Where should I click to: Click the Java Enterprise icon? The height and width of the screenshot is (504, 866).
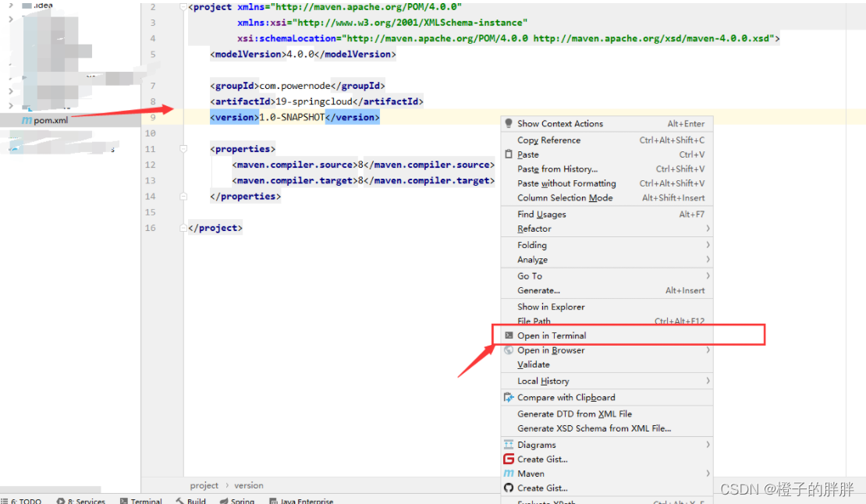pos(273,501)
